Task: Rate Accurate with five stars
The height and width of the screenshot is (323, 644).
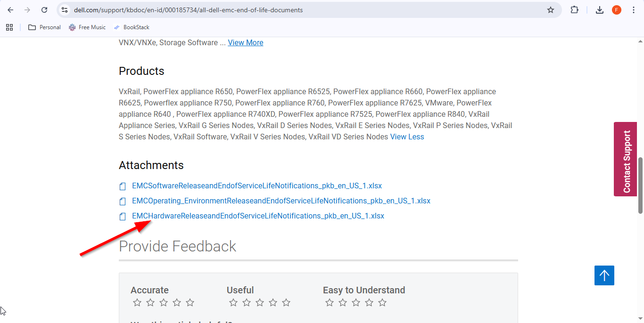Action: pyautogui.click(x=190, y=303)
